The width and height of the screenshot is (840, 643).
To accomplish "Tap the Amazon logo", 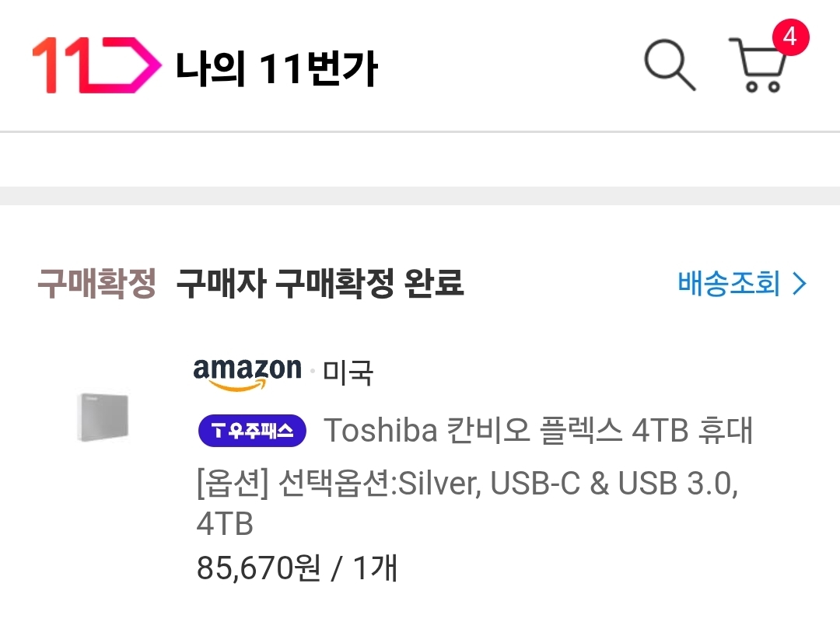I will [247, 373].
